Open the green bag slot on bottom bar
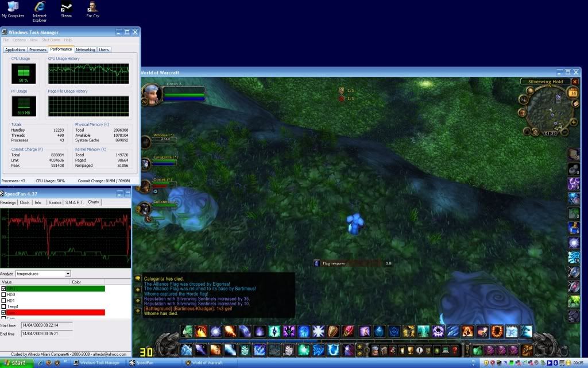The width and height of the screenshot is (588, 368). click(x=477, y=350)
